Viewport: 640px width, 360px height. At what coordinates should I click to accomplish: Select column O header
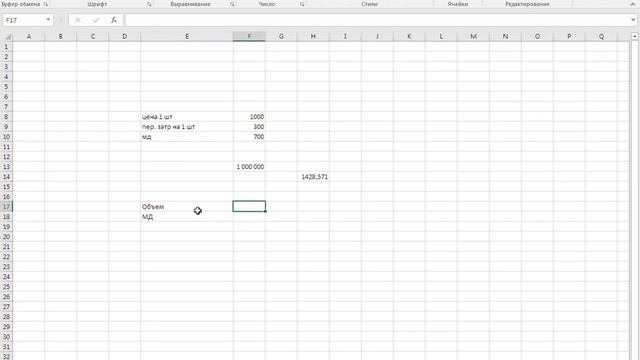point(537,37)
